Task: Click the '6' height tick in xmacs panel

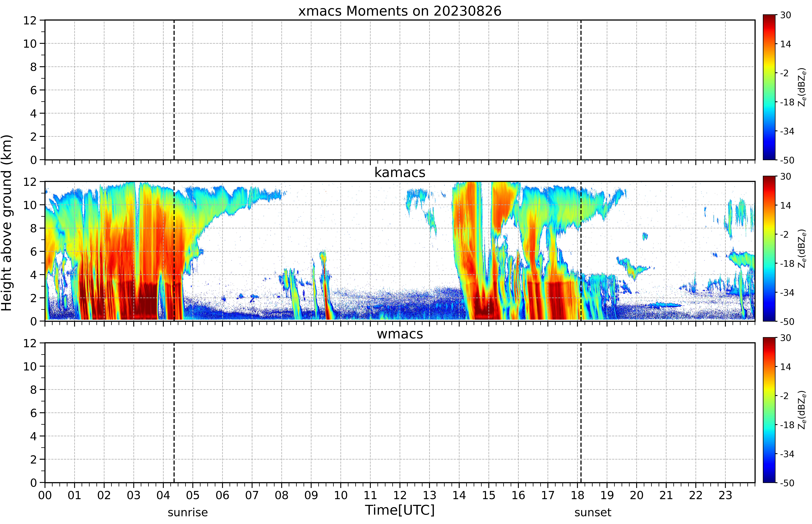Action: [x=33, y=90]
